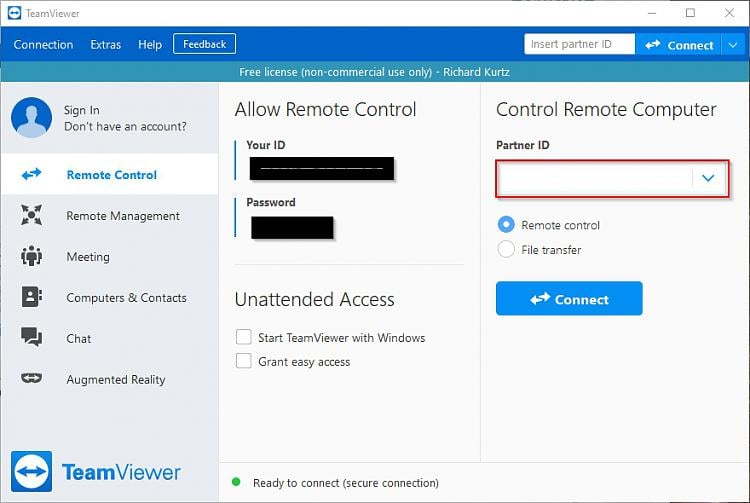Open the Extras menu
This screenshot has height=503, width=750.
pos(106,44)
